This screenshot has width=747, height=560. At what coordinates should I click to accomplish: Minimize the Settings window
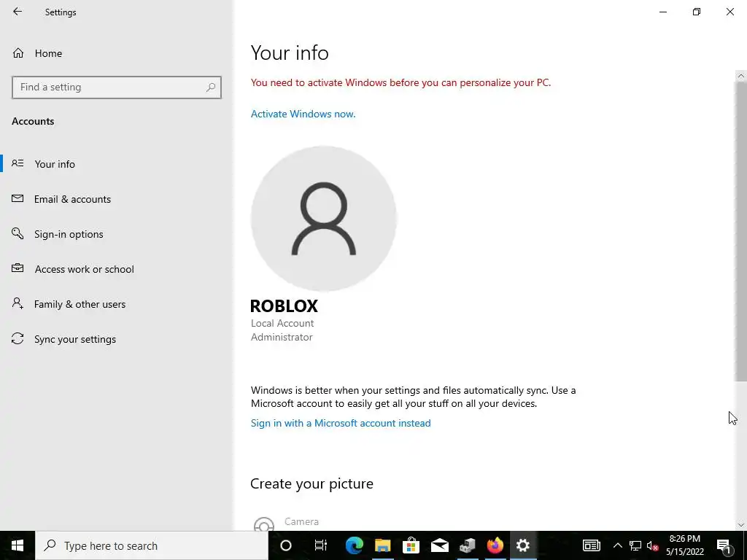(x=663, y=12)
